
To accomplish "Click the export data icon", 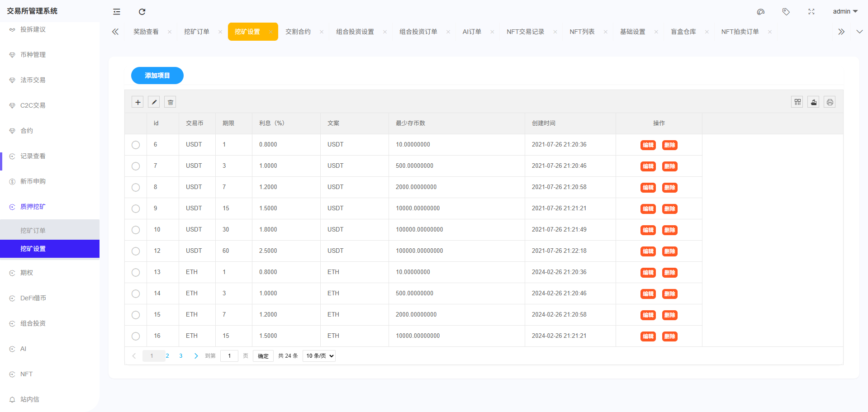I will (x=813, y=102).
